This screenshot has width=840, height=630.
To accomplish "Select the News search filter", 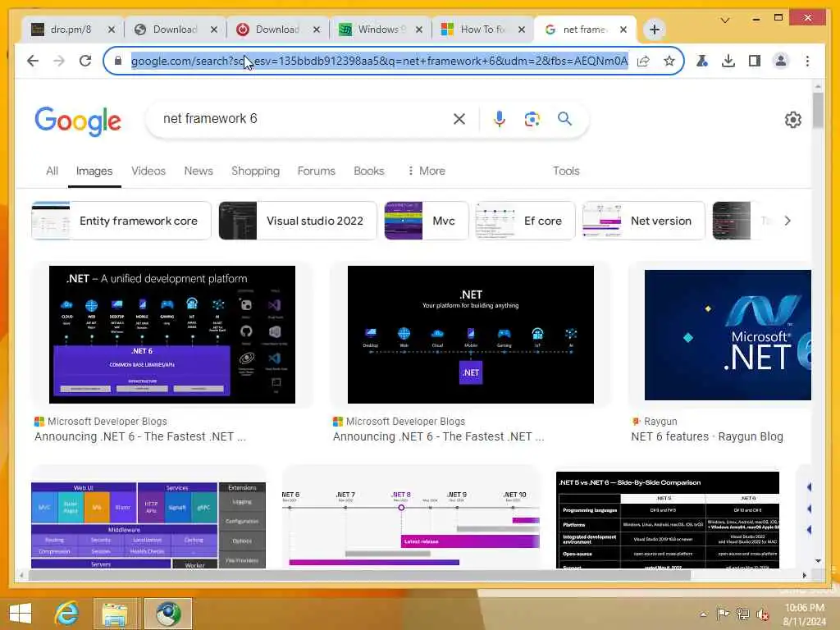I will pos(199,171).
